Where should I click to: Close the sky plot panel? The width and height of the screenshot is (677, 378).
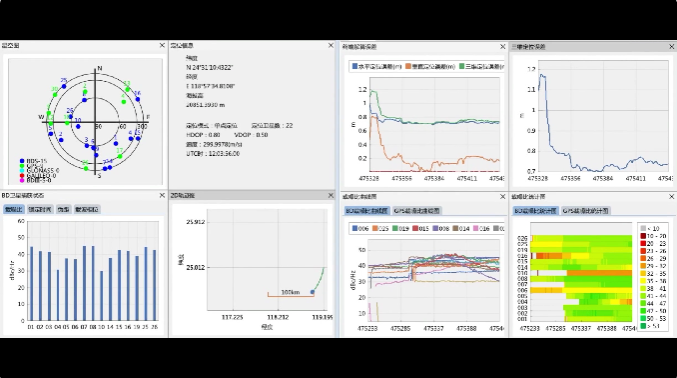pos(162,45)
